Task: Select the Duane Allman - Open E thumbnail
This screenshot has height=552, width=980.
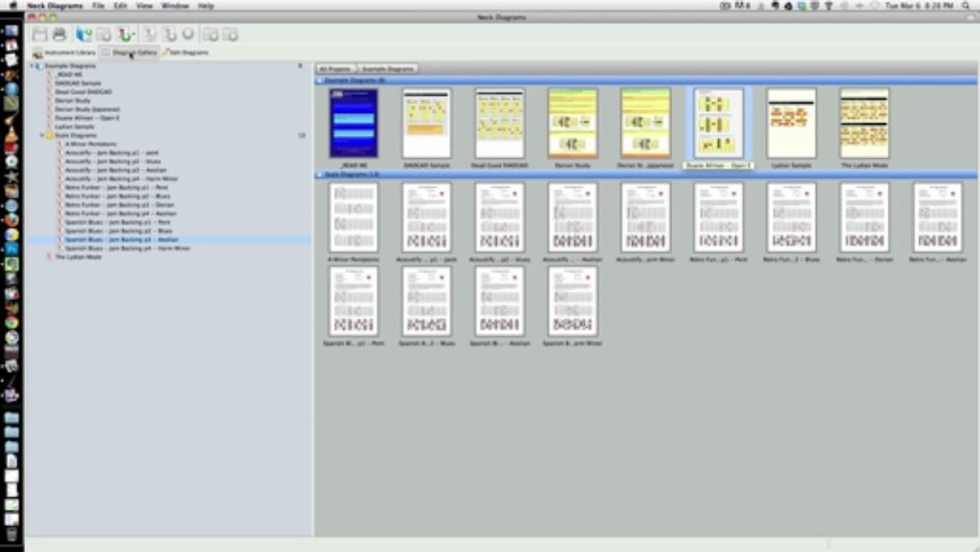Action: pyautogui.click(x=719, y=123)
